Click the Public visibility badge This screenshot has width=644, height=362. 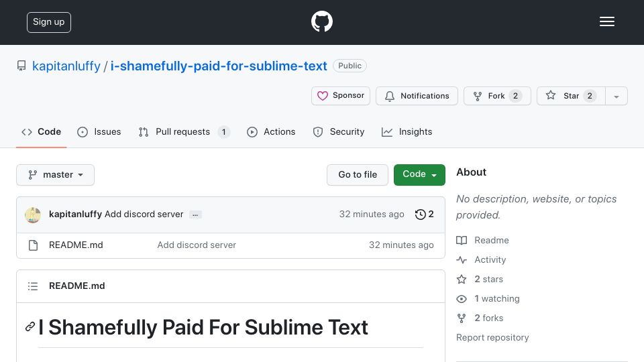tap(350, 66)
